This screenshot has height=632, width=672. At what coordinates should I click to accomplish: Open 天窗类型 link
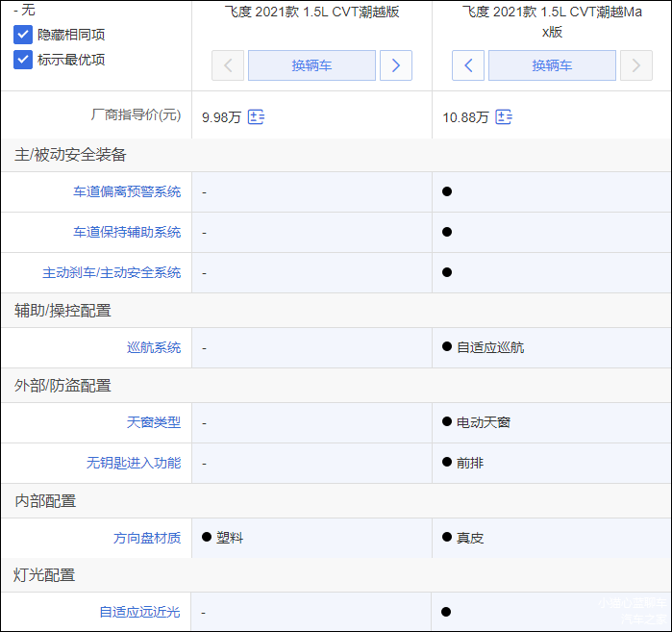(x=154, y=422)
